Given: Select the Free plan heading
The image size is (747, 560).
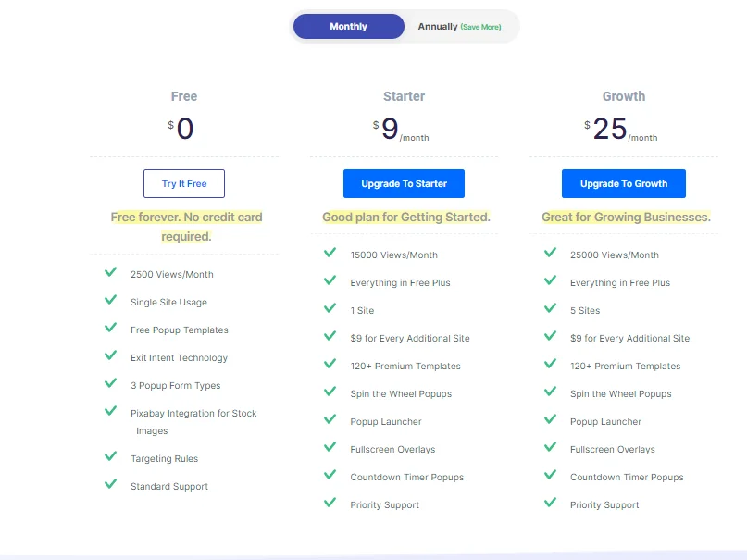Looking at the screenshot, I should coord(184,96).
